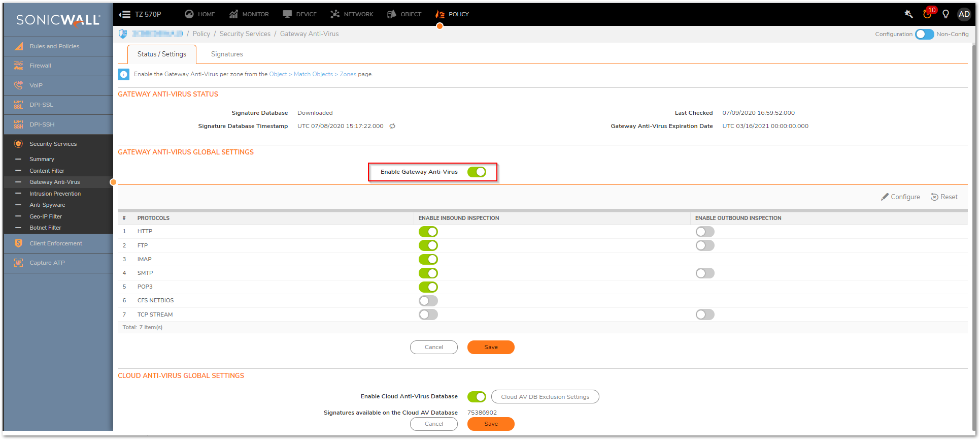The width and height of the screenshot is (980, 440).
Task: Refresh the signature database timestamp
Action: tap(392, 126)
